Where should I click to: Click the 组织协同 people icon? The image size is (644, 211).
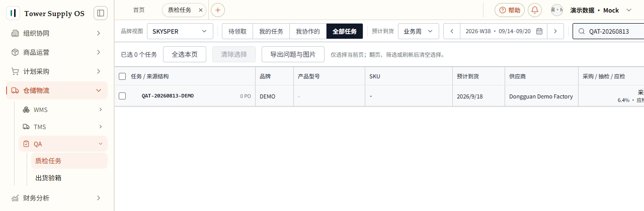point(15,33)
